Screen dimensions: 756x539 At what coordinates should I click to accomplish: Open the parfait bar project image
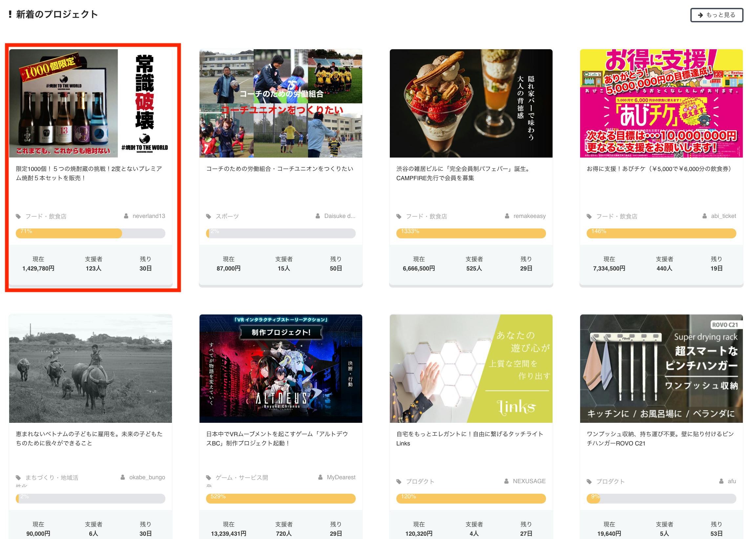471,103
